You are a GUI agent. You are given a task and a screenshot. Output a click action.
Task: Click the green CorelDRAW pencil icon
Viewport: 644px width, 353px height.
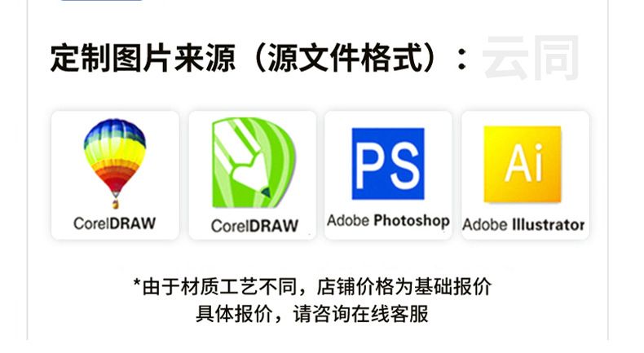coord(254,163)
